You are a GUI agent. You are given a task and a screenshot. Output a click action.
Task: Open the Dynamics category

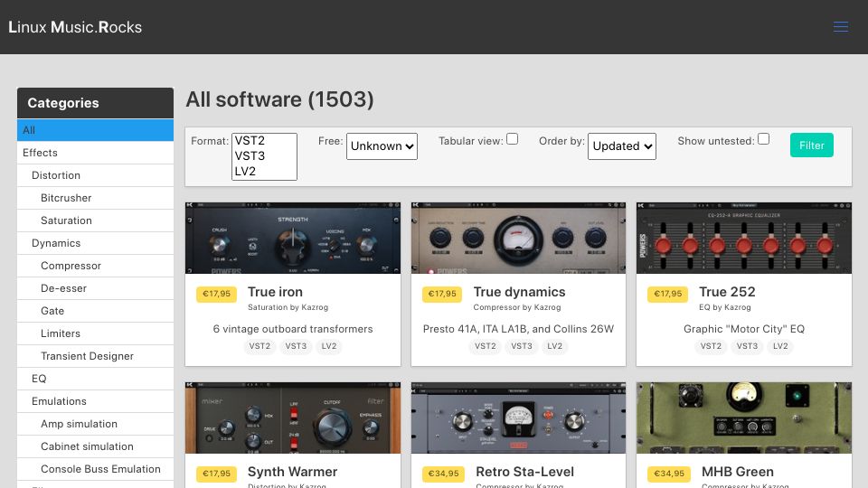point(95,243)
